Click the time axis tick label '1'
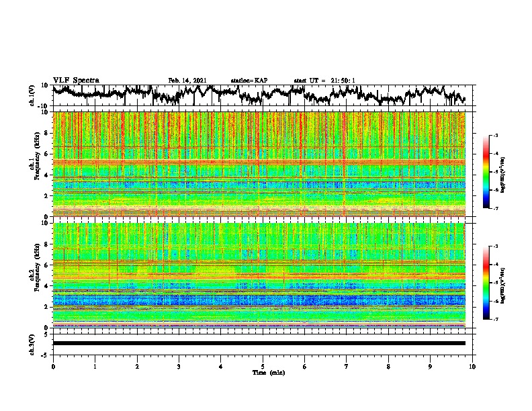Viewport: 532px width, 411px height. coord(95,367)
